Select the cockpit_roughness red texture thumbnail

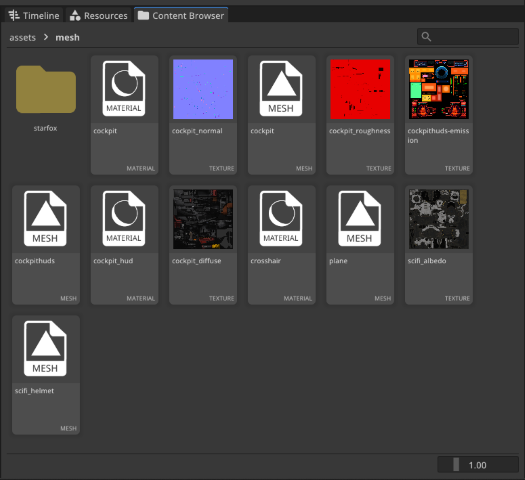[360, 89]
